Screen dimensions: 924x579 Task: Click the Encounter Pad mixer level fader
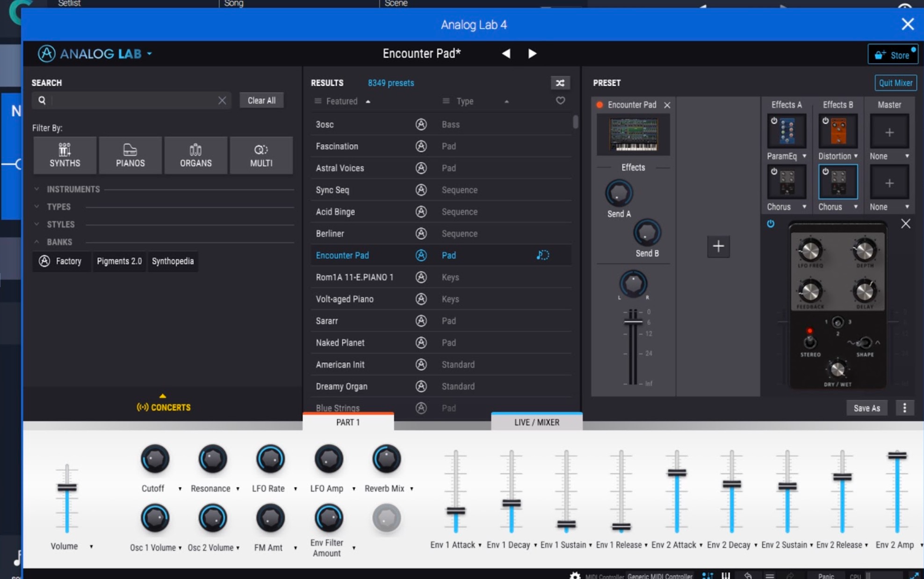633,321
